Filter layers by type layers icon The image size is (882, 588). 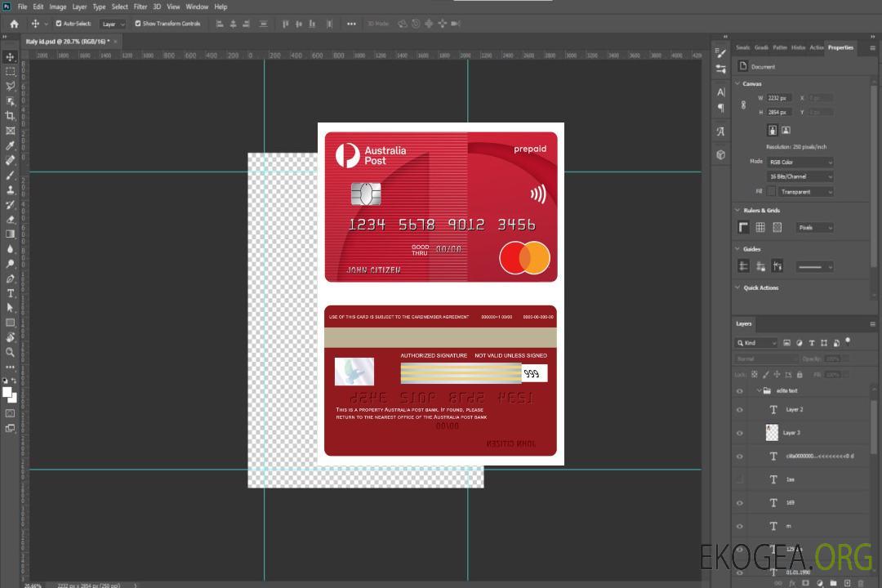click(812, 343)
